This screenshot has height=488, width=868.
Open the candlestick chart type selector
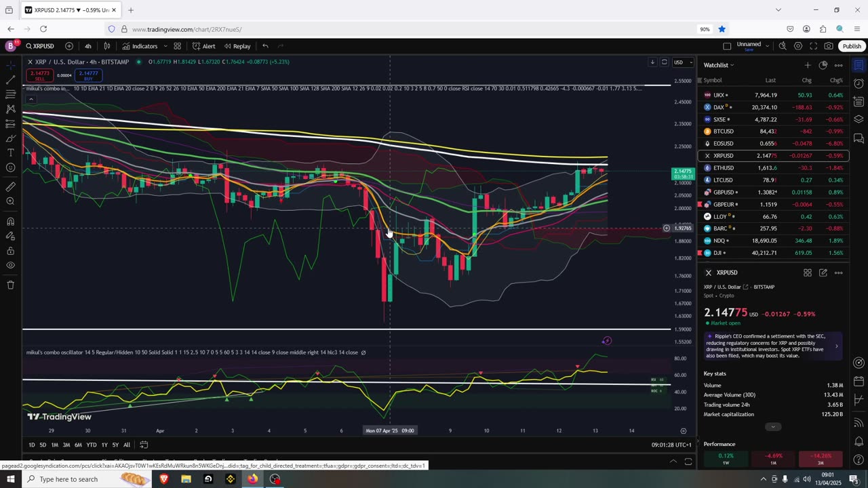107,46
